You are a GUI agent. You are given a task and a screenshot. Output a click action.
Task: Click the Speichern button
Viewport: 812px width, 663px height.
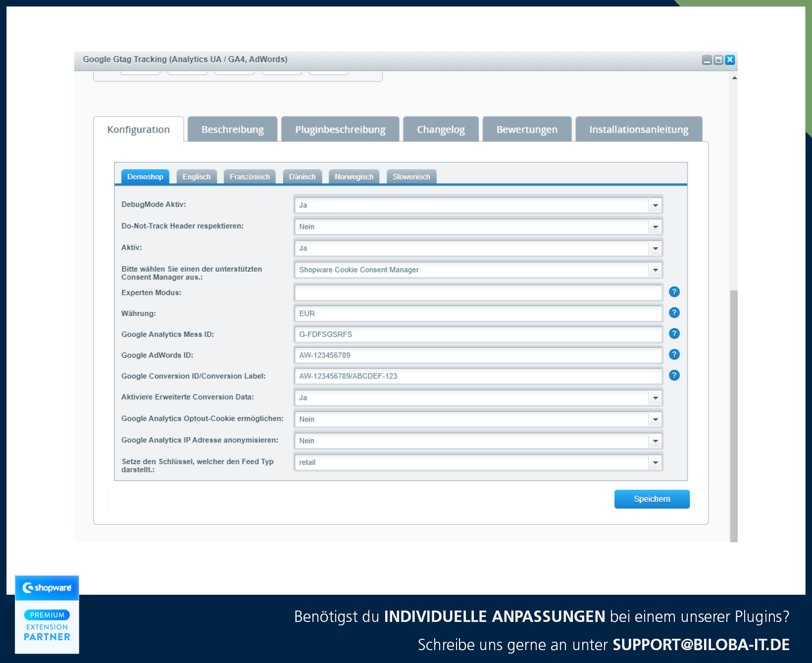pos(652,499)
